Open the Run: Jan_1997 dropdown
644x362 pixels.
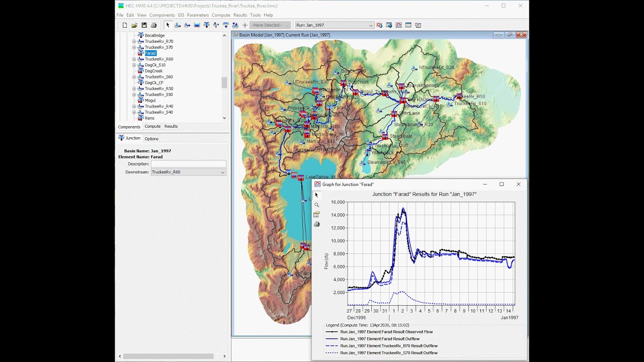tap(335, 25)
